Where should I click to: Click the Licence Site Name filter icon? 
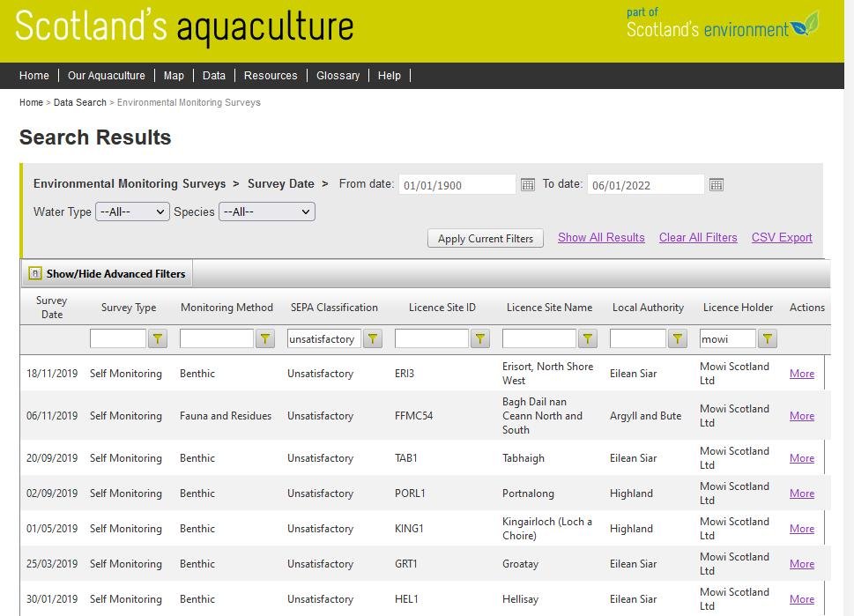pyautogui.click(x=588, y=339)
